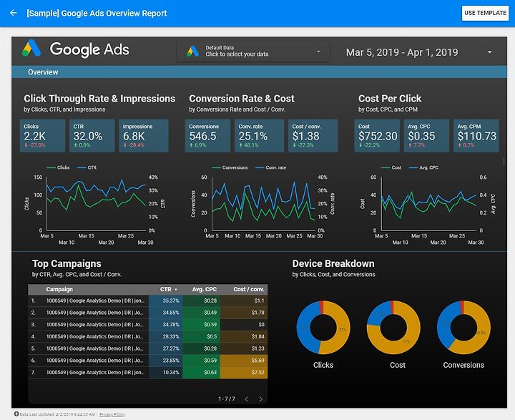Click the $1.1 cost per conversion cell
The width and height of the screenshot is (515, 420).
pos(244,301)
